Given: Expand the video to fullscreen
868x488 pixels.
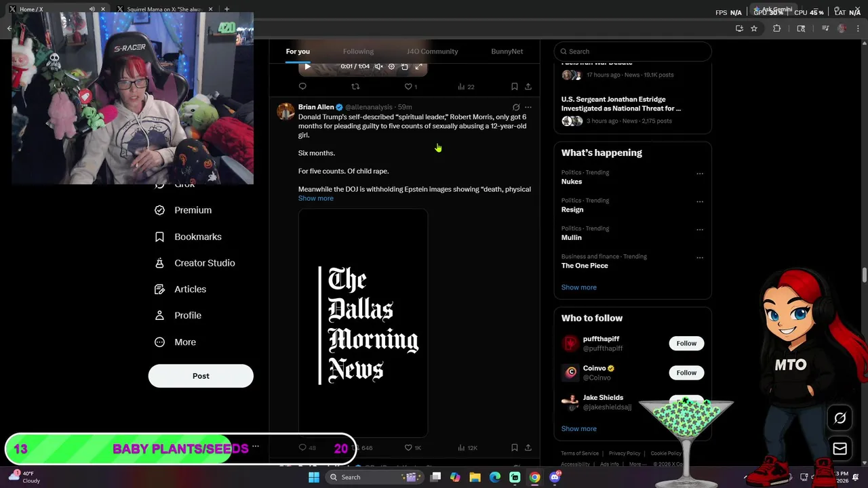Looking at the screenshot, I should [418, 66].
